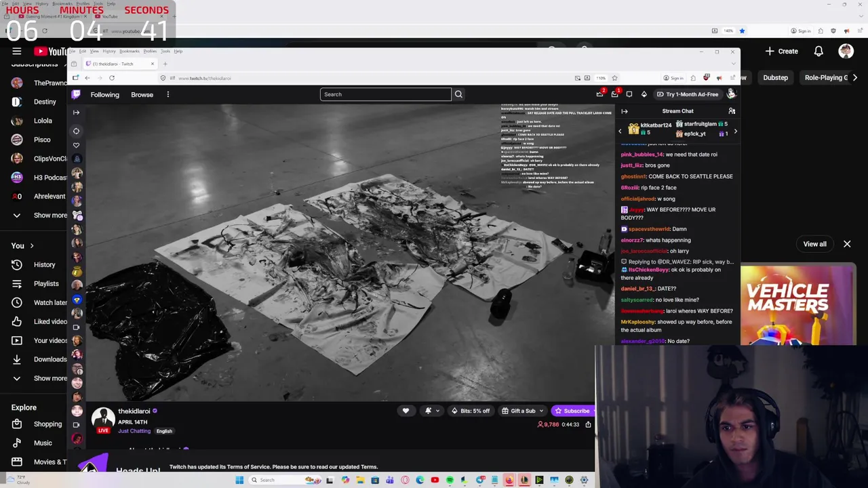Click the Twitch logo home icon
This screenshot has width=868, height=488.
[x=76, y=94]
